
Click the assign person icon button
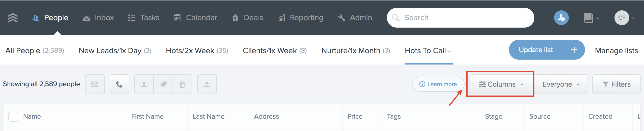point(144,84)
